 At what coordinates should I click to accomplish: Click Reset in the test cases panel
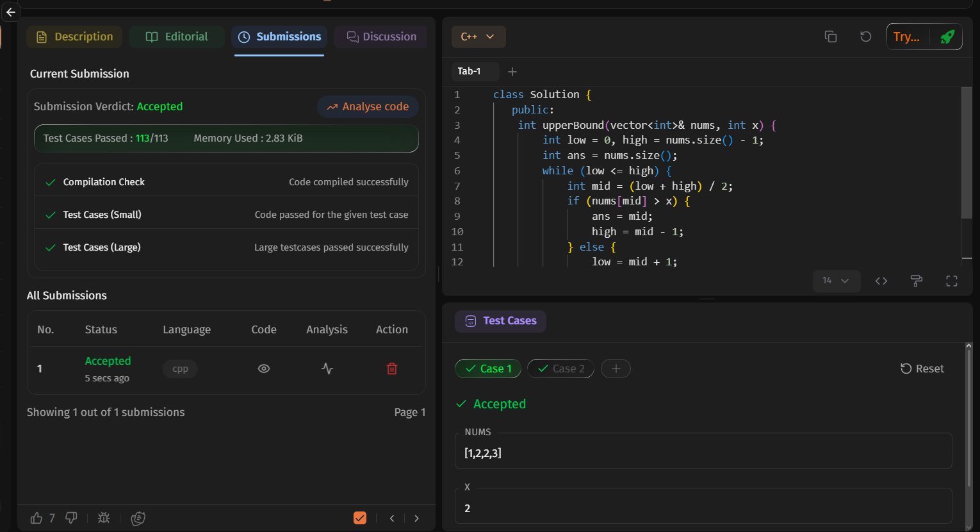922,369
